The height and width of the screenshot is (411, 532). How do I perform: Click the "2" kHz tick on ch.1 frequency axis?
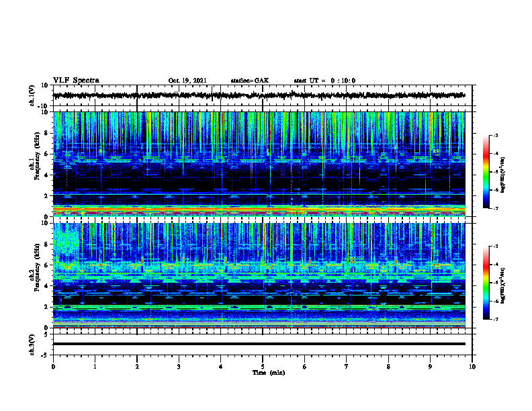(x=47, y=196)
